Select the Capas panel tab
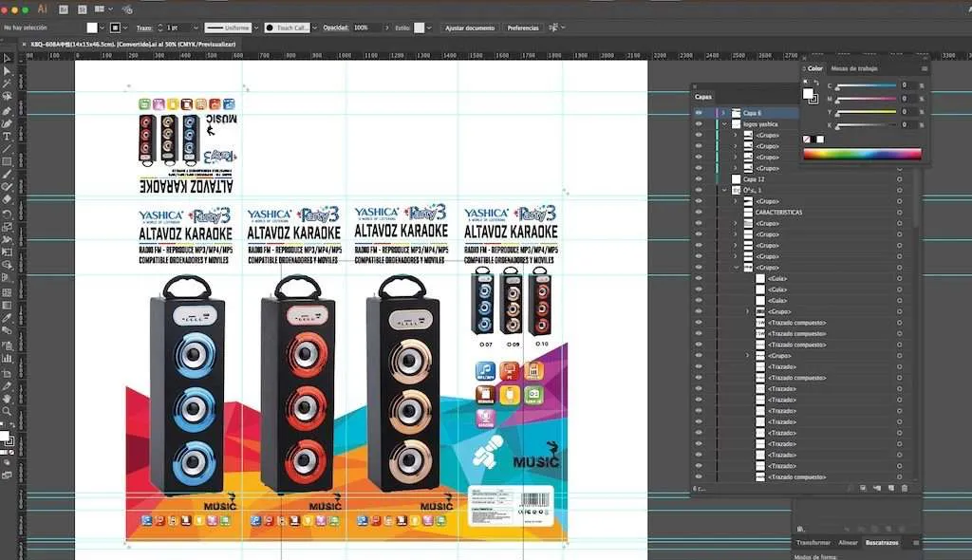Viewport: 972px width, 560px height. (x=703, y=97)
